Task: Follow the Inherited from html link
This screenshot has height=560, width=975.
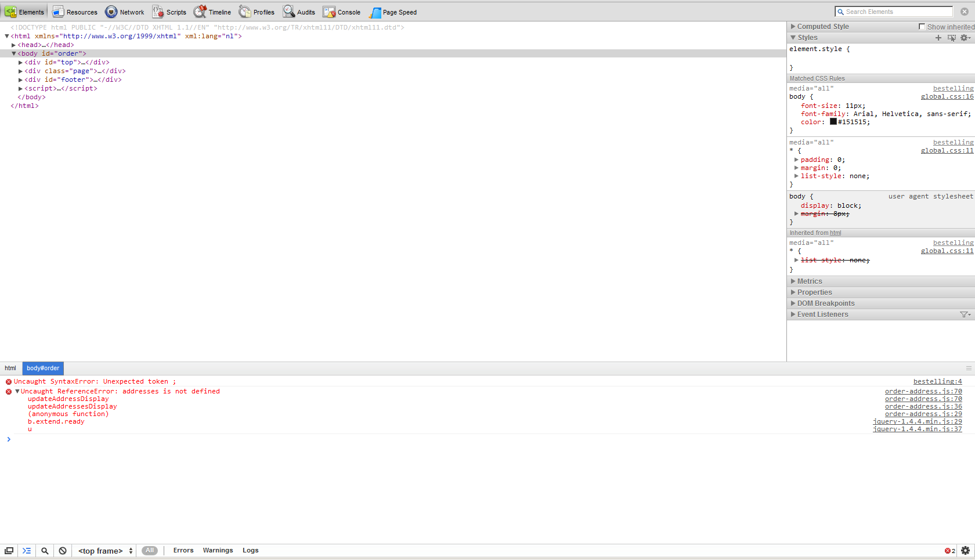Action: pos(835,233)
